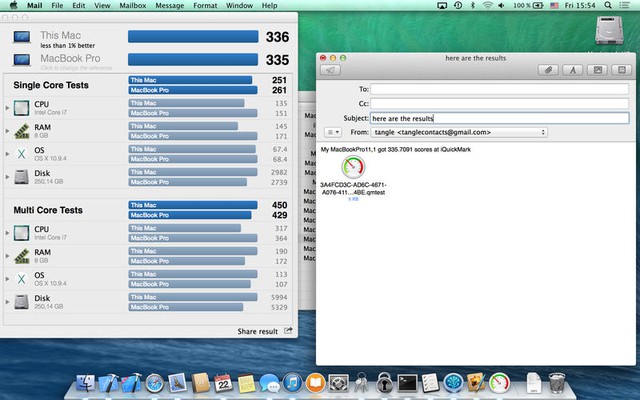This screenshot has height=400, width=640.
Task: Click the clock showing Fri 15:54
Action: click(580, 5)
